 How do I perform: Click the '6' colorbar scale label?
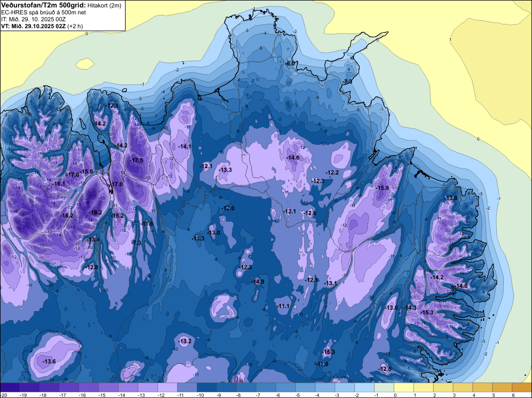point(513,395)
